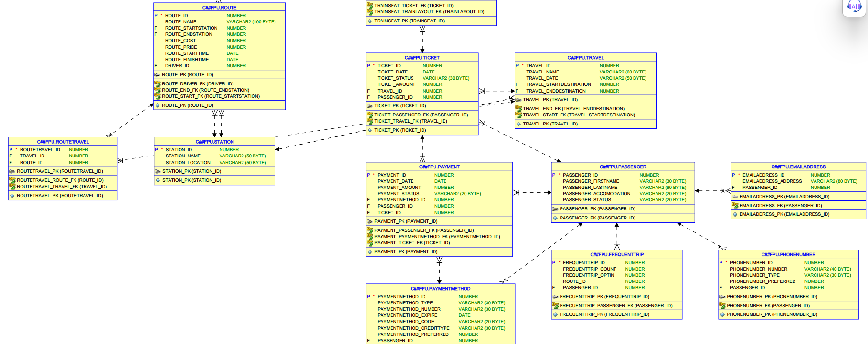
Task: Click the key icon beside TICKET_PK
Action: (370, 106)
